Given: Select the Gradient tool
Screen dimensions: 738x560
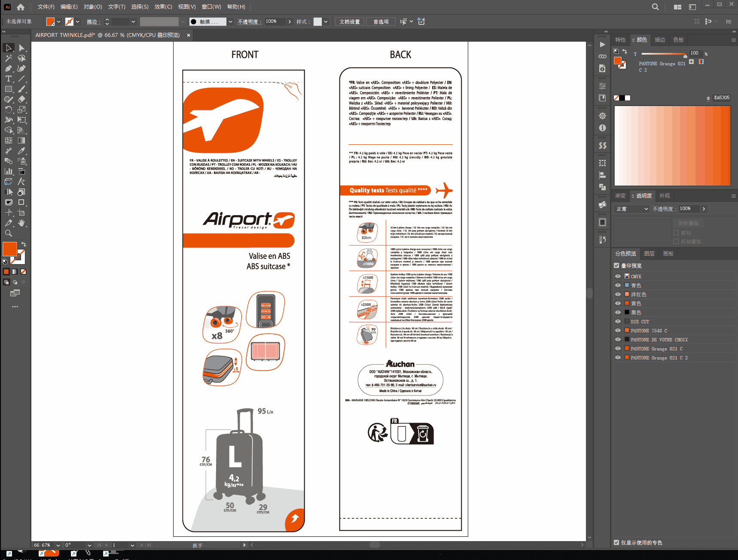Looking at the screenshot, I should (21, 140).
